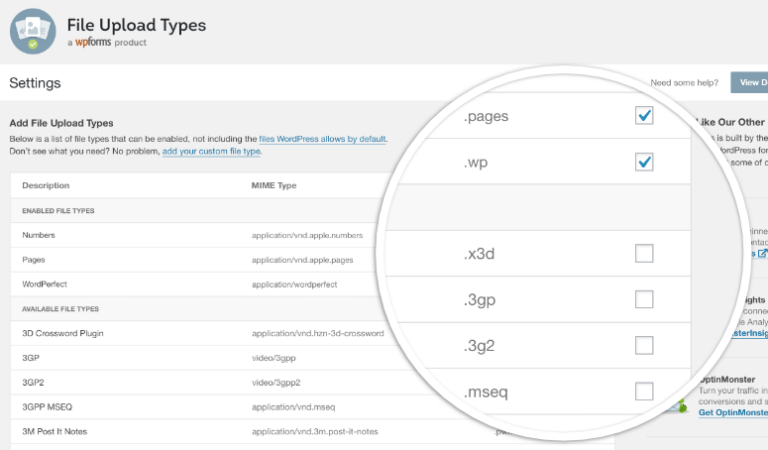
Task: Enable the .x3d file type checkbox
Action: coord(644,253)
